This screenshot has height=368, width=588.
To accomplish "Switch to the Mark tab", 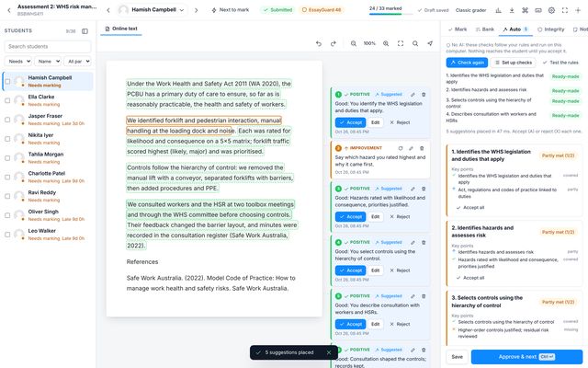I will coord(458,29).
